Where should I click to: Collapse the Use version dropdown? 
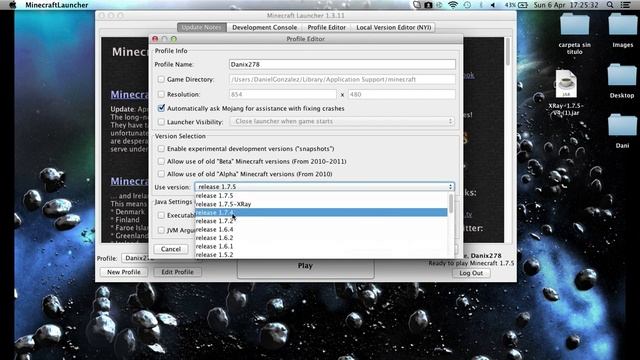click(324, 187)
